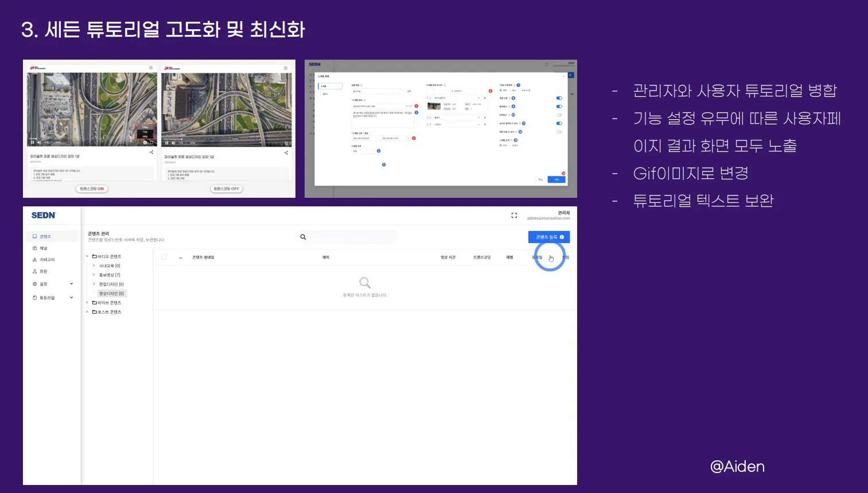868x493 pixels.
Task: Toggle fullscreen in the left video player
Action: click(152, 142)
